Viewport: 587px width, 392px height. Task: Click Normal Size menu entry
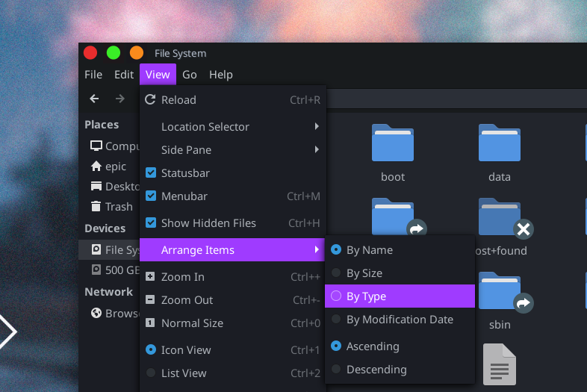[x=233, y=323]
